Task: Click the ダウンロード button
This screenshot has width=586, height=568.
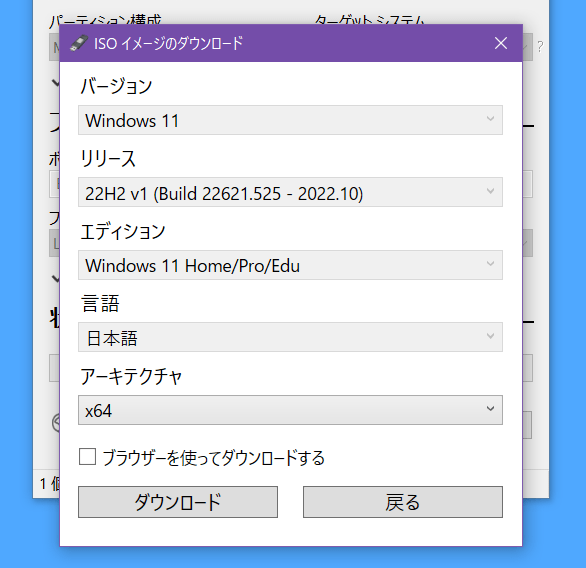Action: (x=178, y=502)
